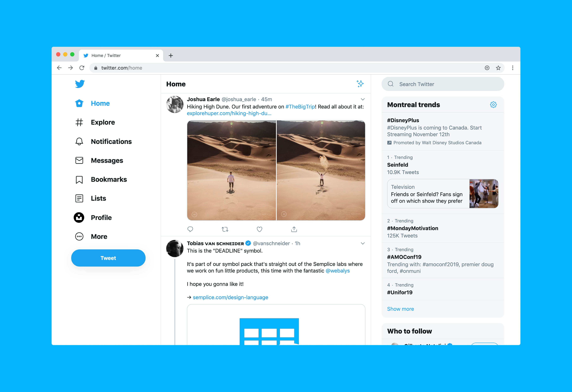The image size is (572, 392).
Task: Click the Bookmarks icon
Action: 79,179
